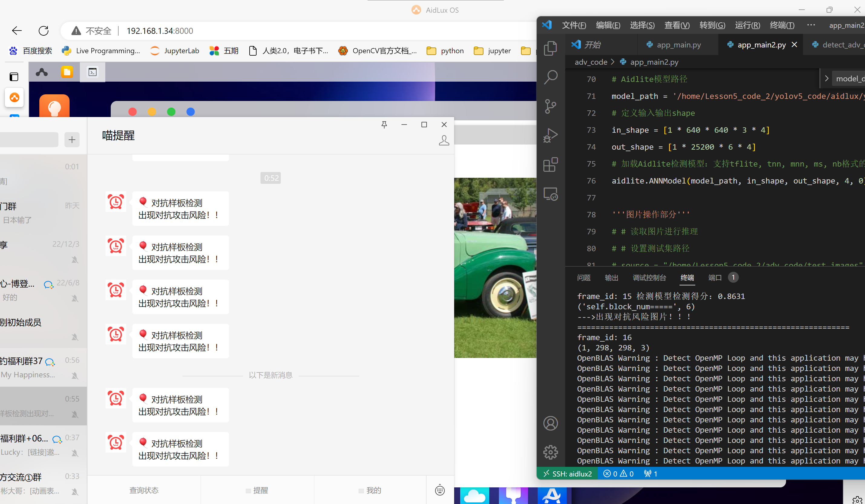
Task: Open VS Code Manage gear icon
Action: coord(551,452)
